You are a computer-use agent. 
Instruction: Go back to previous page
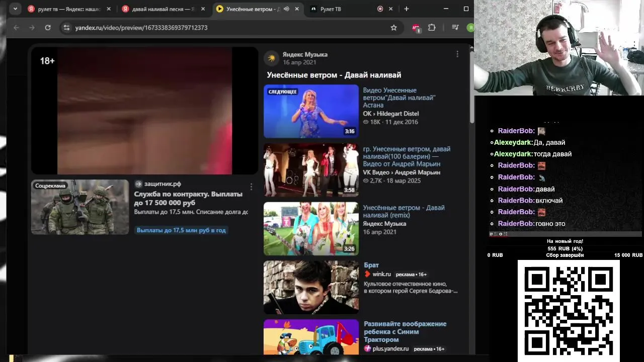pyautogui.click(x=16, y=28)
